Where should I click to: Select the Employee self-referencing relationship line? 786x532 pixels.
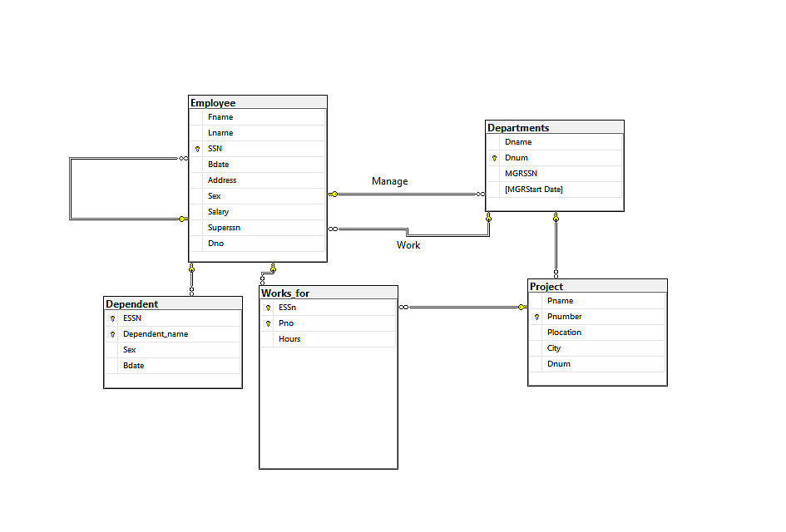click(70, 189)
